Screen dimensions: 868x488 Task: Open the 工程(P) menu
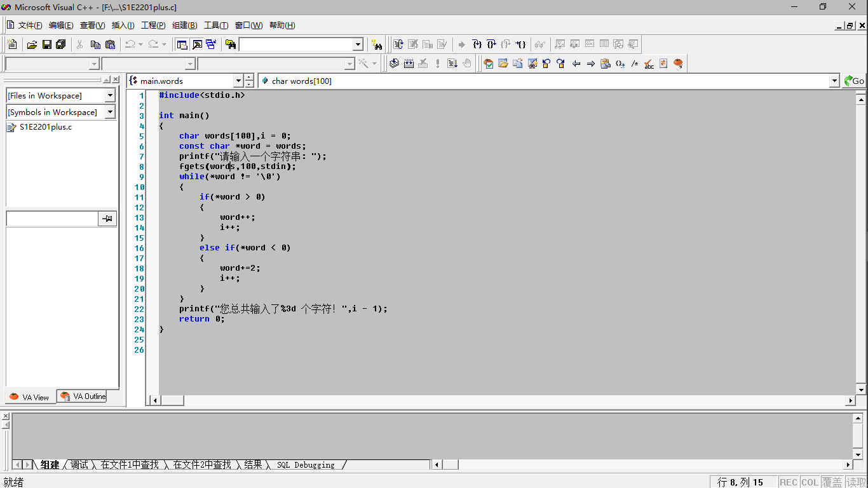[x=153, y=25]
